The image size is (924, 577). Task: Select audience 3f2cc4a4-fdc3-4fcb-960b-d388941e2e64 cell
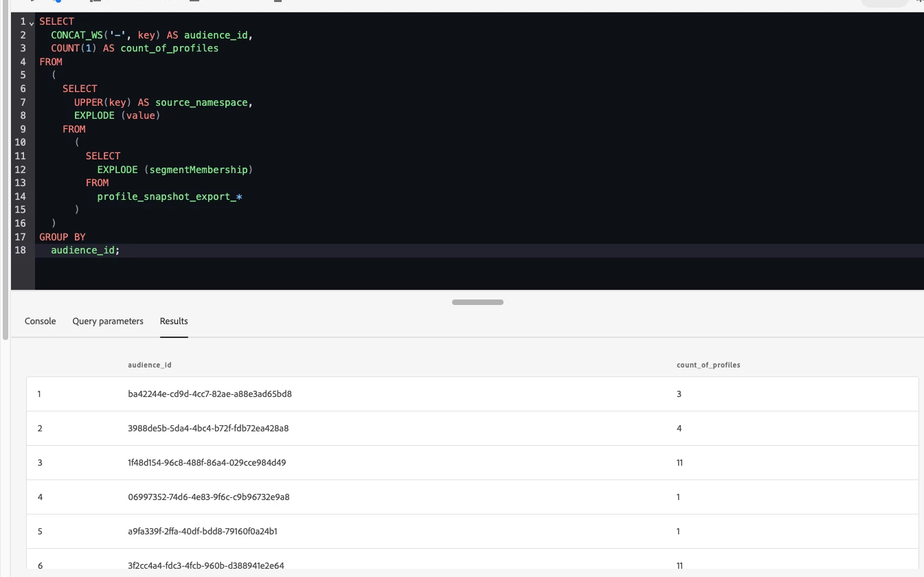coord(206,565)
